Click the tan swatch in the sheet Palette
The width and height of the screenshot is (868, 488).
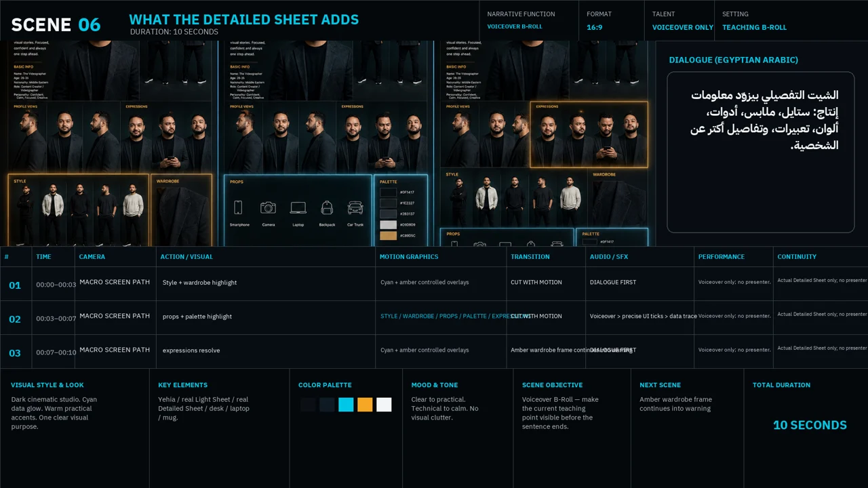[x=388, y=235]
